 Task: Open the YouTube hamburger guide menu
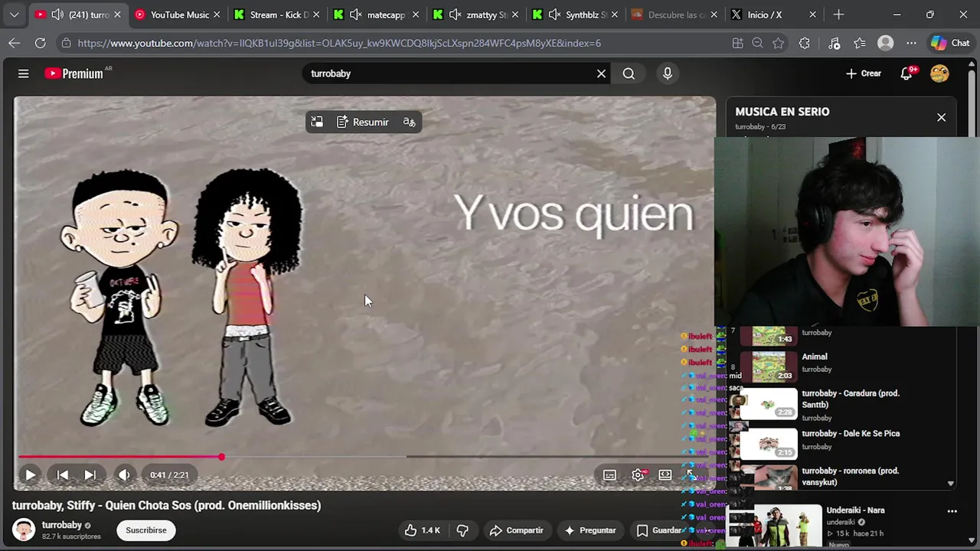coord(23,73)
